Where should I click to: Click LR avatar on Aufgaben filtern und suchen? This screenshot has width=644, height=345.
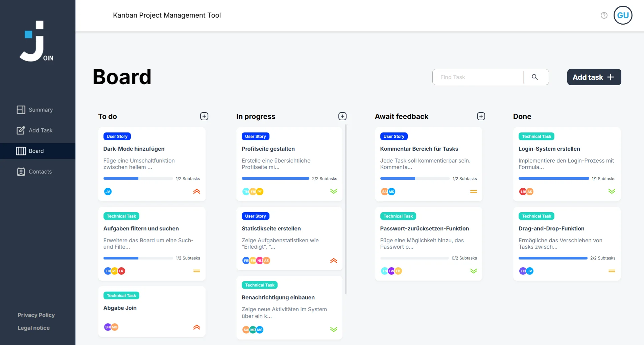(121, 271)
